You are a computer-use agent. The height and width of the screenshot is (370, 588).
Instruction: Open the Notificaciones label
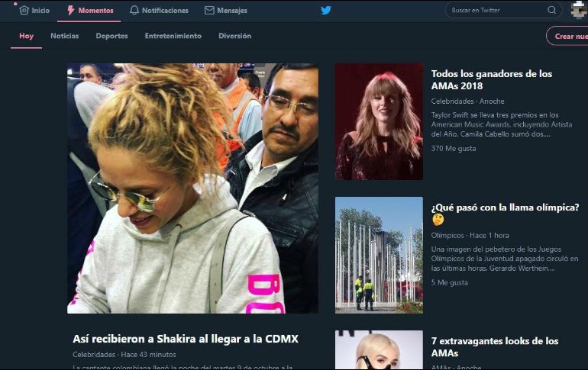(x=165, y=11)
